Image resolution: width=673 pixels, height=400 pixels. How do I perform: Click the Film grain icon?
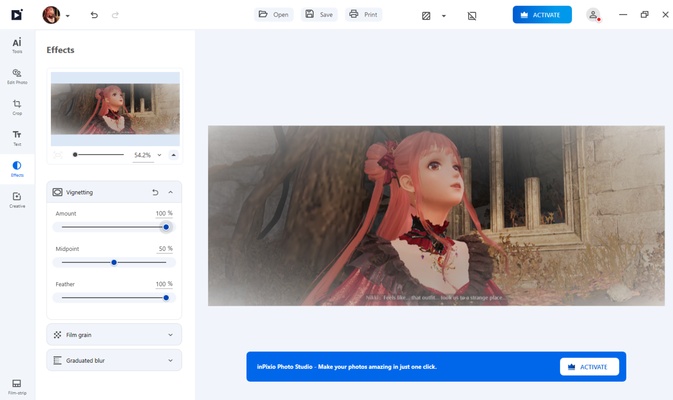pyautogui.click(x=57, y=335)
